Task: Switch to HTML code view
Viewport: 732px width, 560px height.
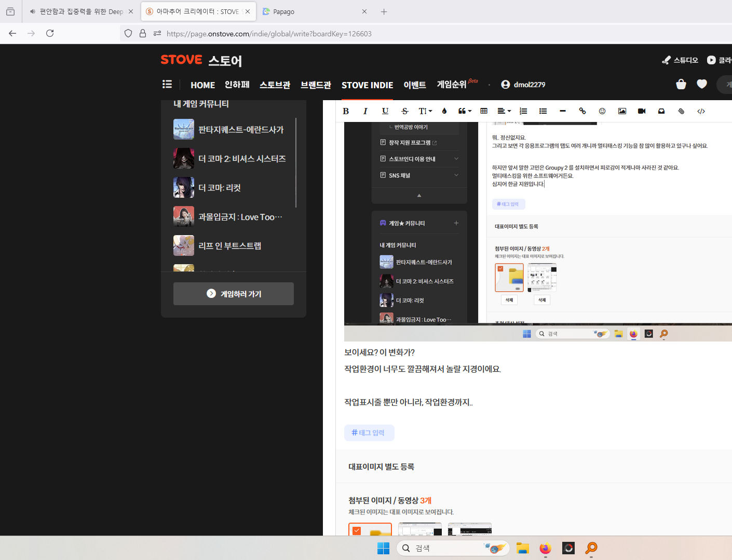Action: coord(701,111)
